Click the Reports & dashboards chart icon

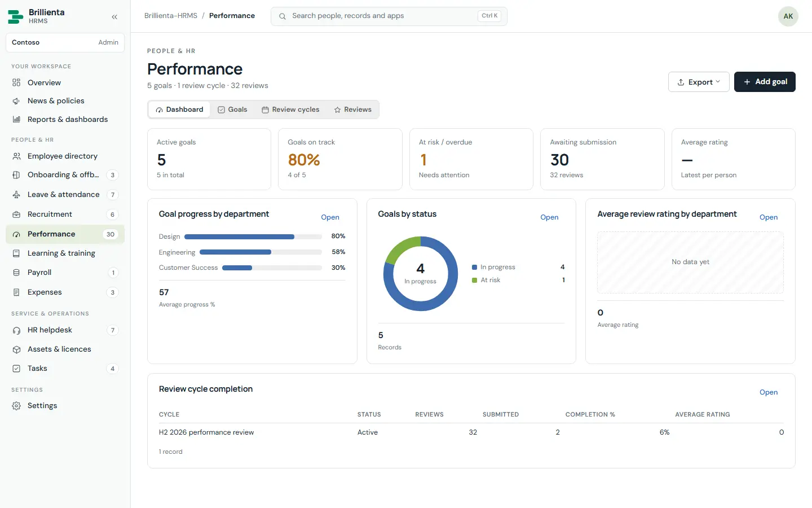(16, 120)
